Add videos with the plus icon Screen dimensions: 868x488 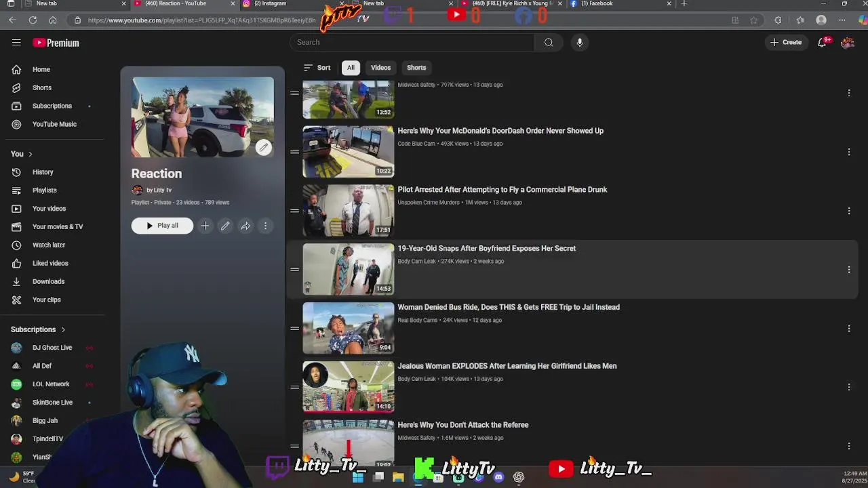(205, 226)
